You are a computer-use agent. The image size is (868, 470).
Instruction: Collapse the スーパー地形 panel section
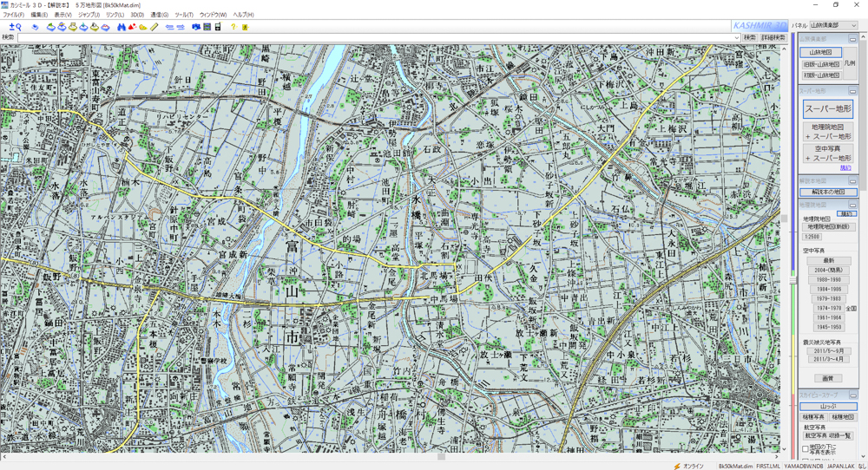click(x=852, y=91)
